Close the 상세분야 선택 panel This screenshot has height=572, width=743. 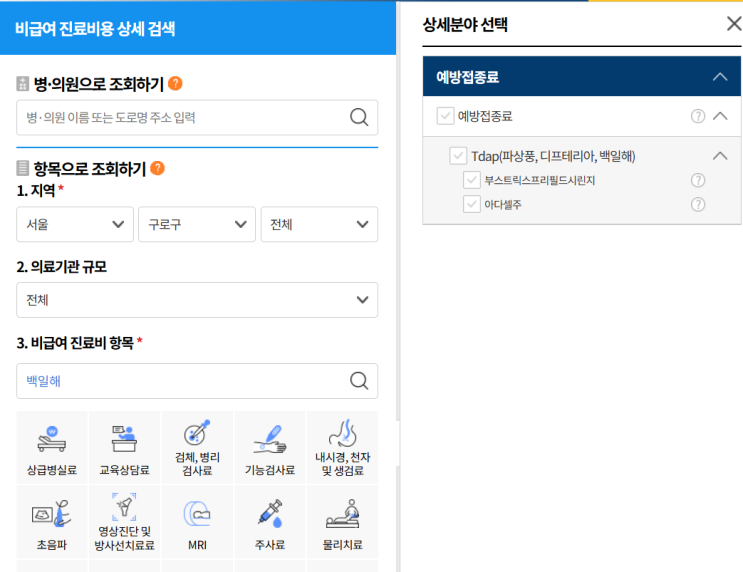point(734,23)
